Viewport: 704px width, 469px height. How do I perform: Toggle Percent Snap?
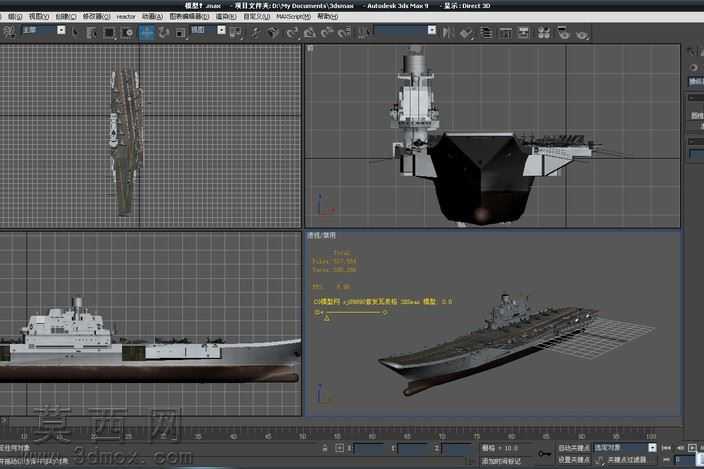[327, 32]
